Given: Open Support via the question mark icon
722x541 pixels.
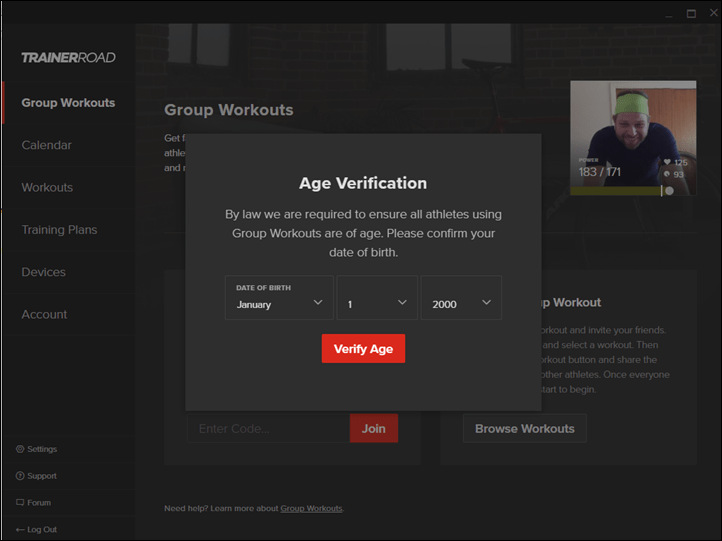Looking at the screenshot, I should [20, 476].
